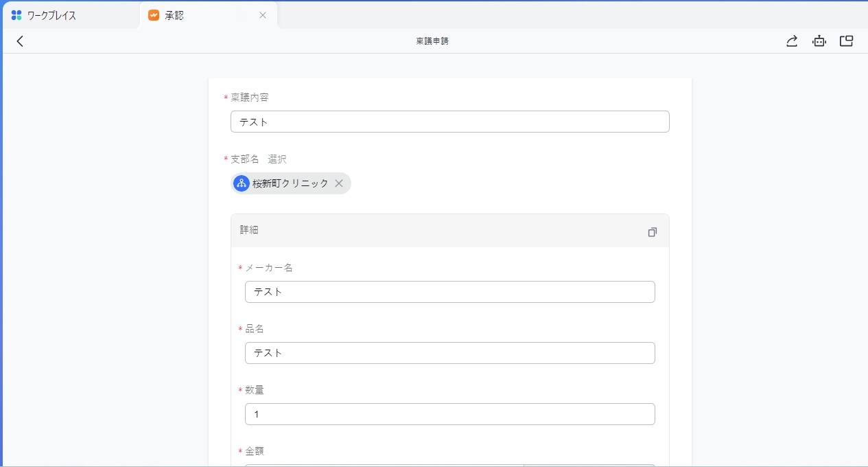
Task: Click the 桜新町クリニック organization icon
Action: (x=242, y=183)
